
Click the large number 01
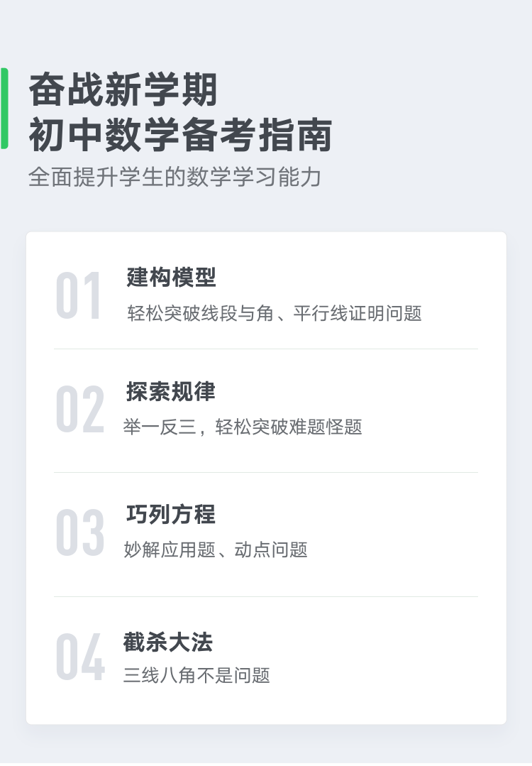pyautogui.click(x=79, y=295)
